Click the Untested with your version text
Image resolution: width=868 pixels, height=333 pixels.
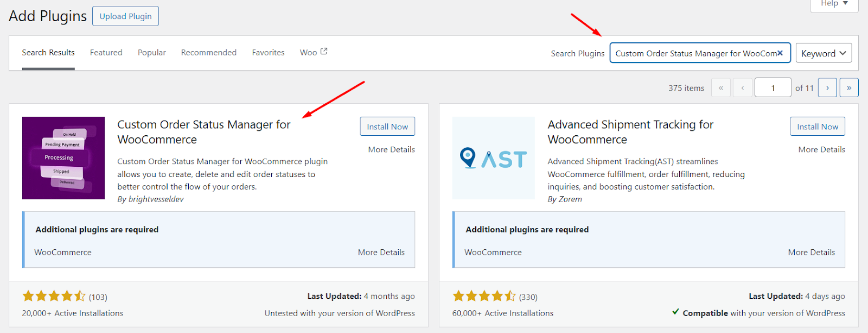340,313
